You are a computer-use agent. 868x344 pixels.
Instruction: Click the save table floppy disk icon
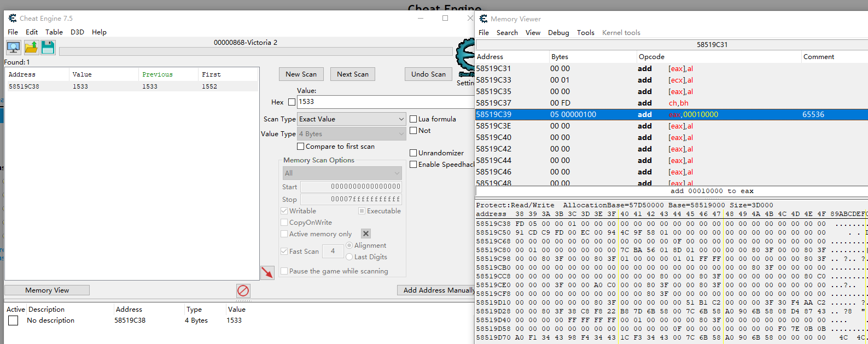coord(48,48)
